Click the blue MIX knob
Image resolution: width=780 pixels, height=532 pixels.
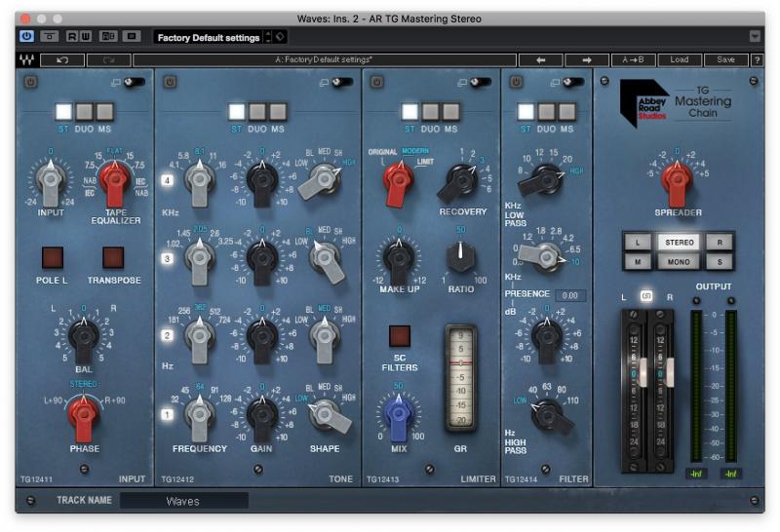tap(399, 417)
